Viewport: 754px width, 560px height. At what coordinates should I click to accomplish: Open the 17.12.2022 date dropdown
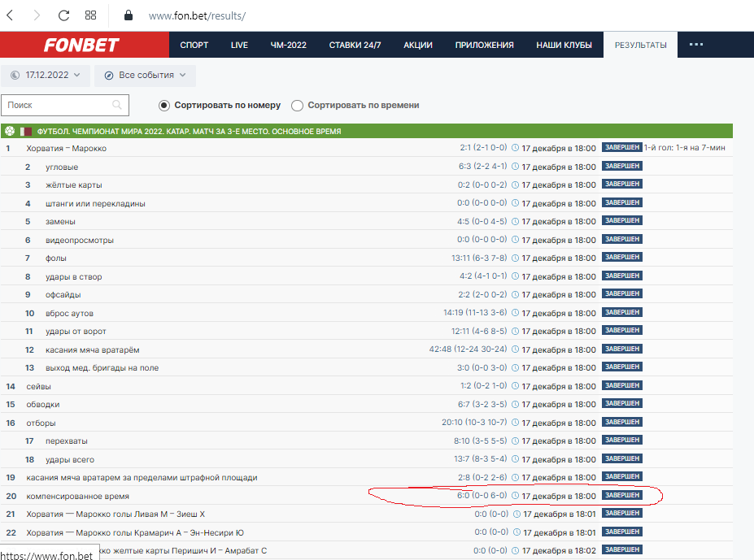[45, 75]
